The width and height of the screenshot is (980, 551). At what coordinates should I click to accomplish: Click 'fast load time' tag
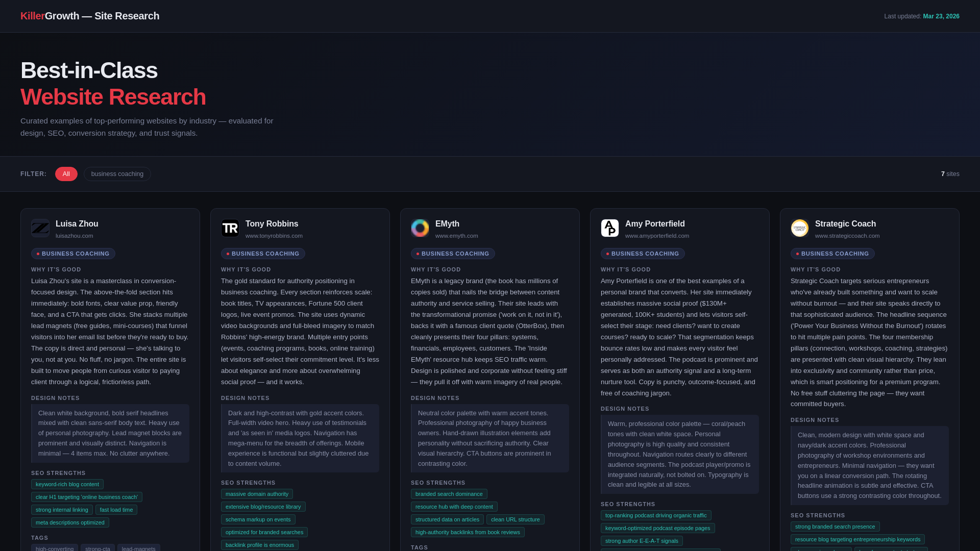tap(116, 510)
